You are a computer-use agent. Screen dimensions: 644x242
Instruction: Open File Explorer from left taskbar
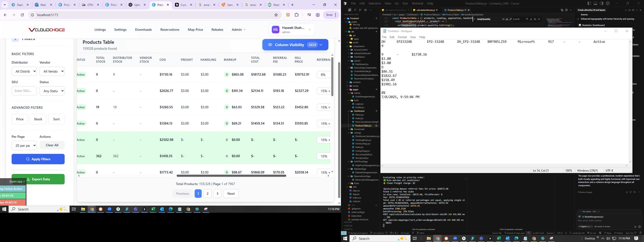click(x=83, y=209)
